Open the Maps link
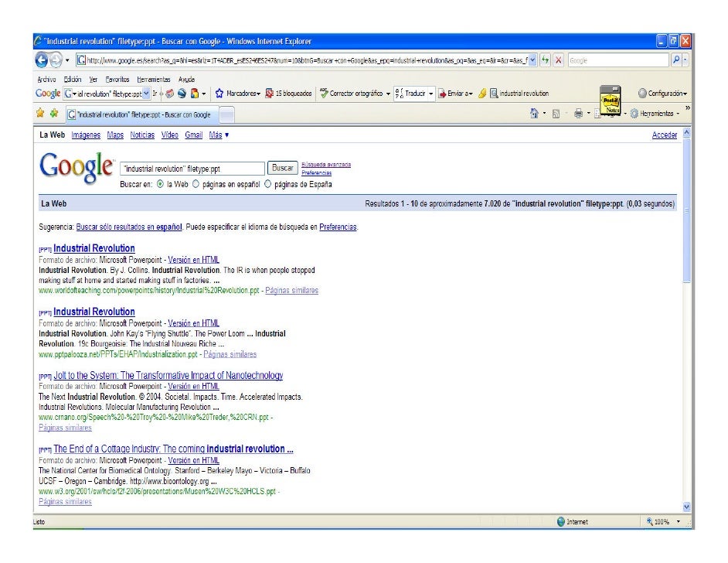The image size is (728, 563). tap(115, 135)
